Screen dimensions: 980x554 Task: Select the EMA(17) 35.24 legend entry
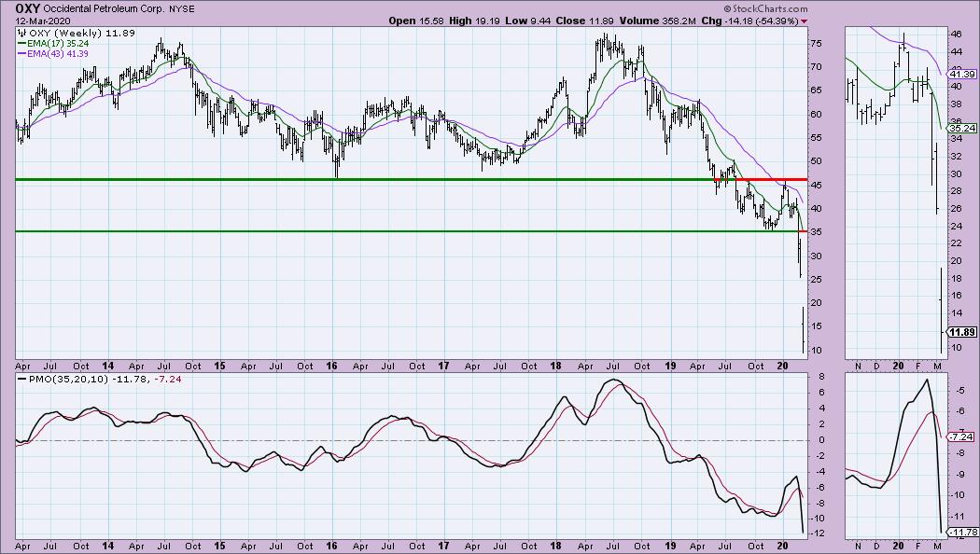pyautogui.click(x=53, y=44)
